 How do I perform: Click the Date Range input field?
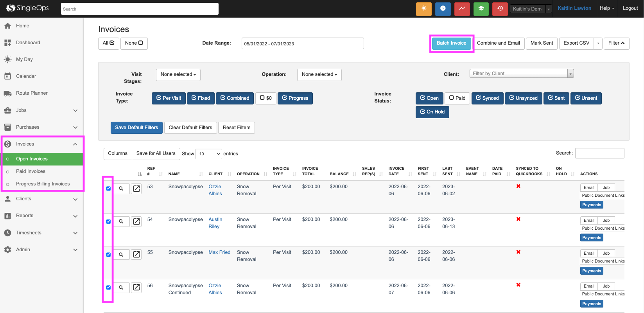(302, 43)
